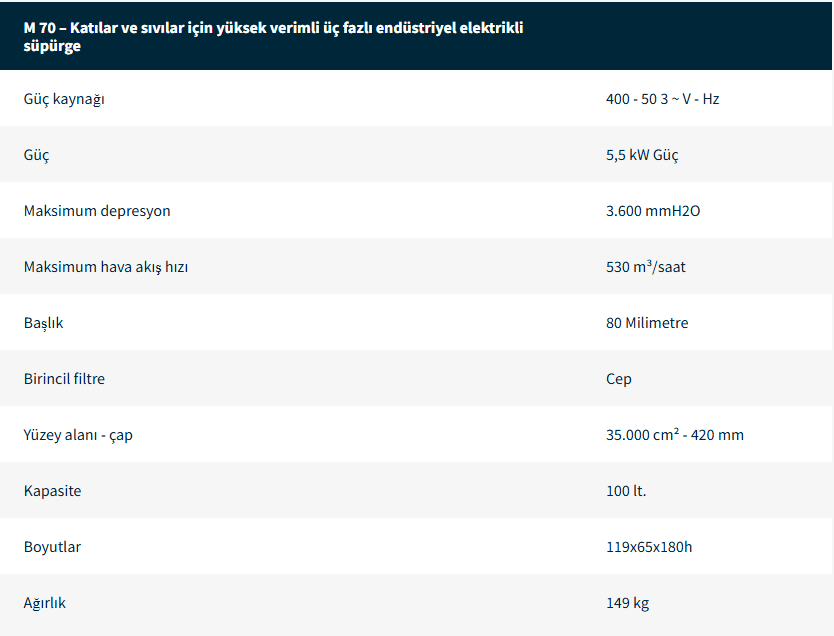
Task: Click the Başlık row label
Action: (x=44, y=323)
